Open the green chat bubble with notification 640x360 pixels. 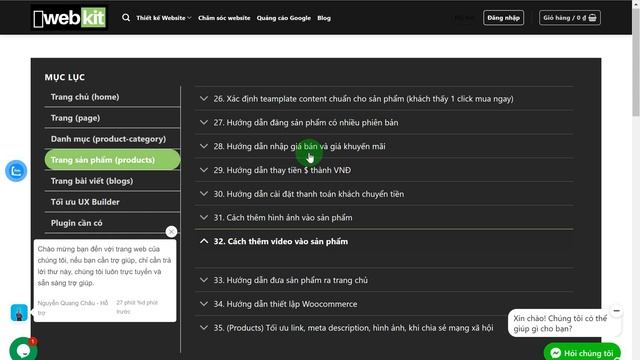point(23,349)
